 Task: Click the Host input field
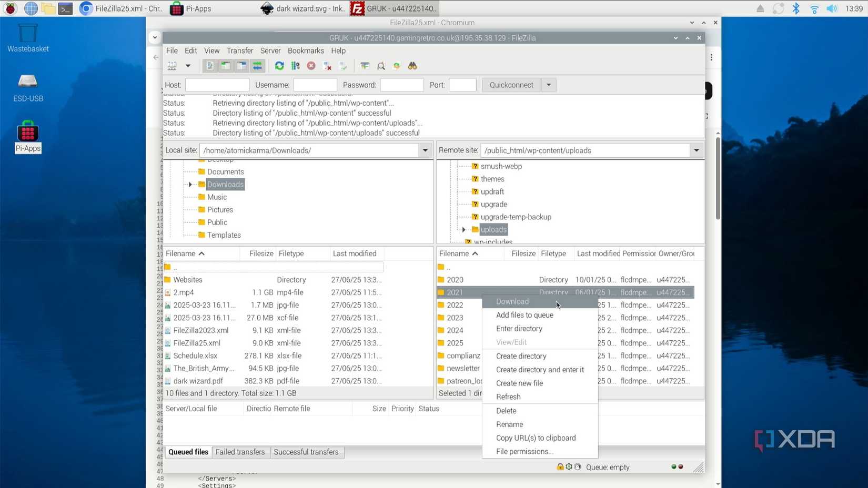[217, 85]
